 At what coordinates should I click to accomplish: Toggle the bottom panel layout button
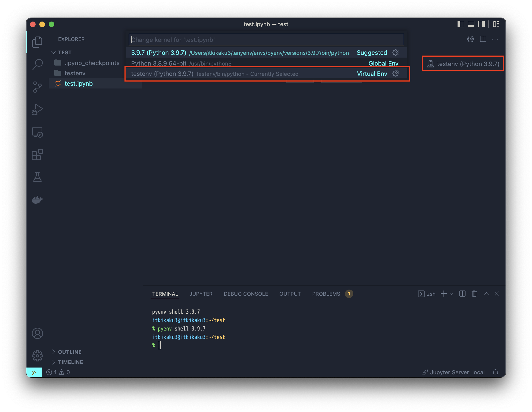[471, 24]
